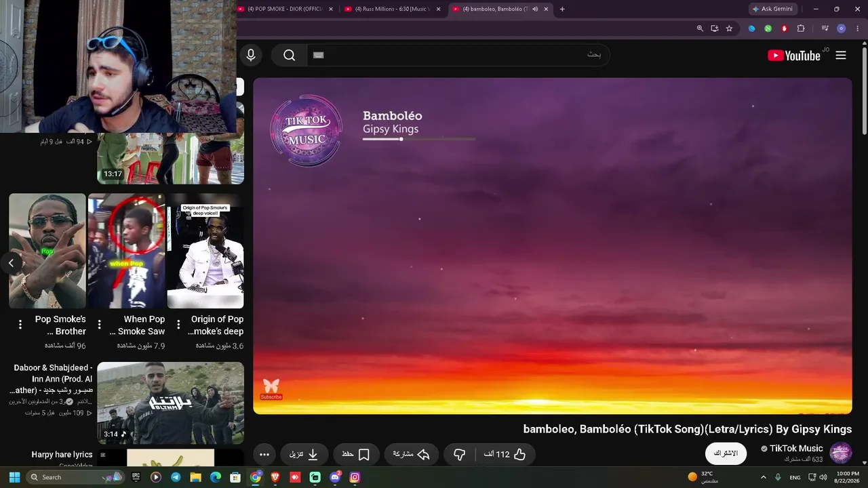
Task: Click the share (مشاركة) button
Action: pos(412,454)
